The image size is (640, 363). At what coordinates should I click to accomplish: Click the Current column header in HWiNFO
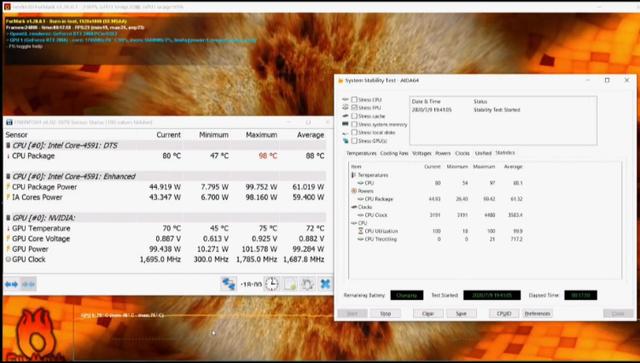point(168,135)
